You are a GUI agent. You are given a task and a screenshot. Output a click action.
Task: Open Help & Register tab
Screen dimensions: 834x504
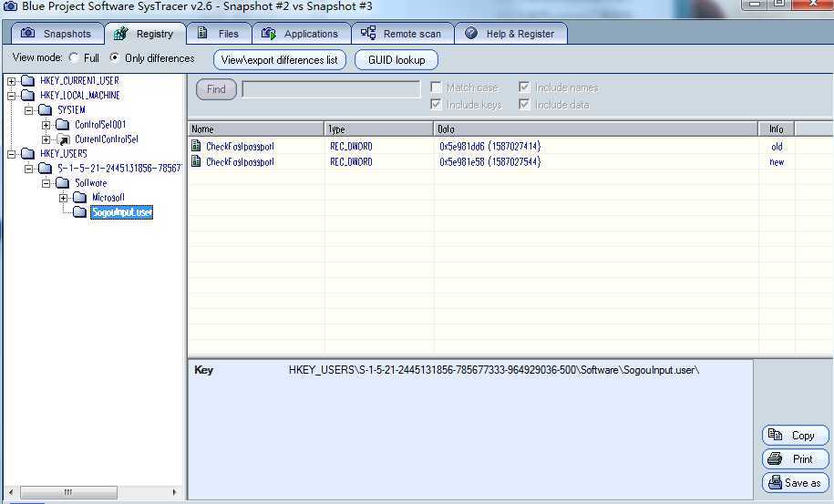pyautogui.click(x=511, y=34)
